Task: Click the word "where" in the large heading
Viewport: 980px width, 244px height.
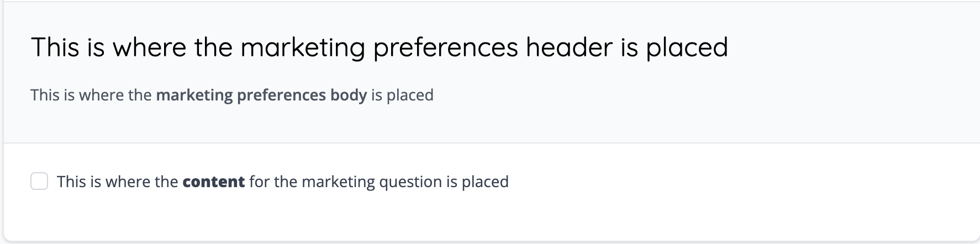Action: click(149, 47)
